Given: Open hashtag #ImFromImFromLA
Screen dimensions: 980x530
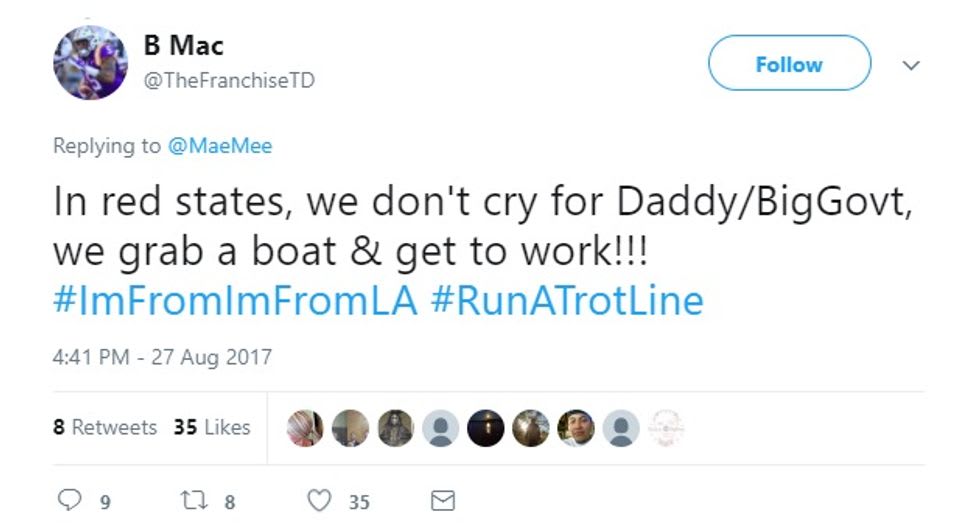Looking at the screenshot, I should [235, 301].
